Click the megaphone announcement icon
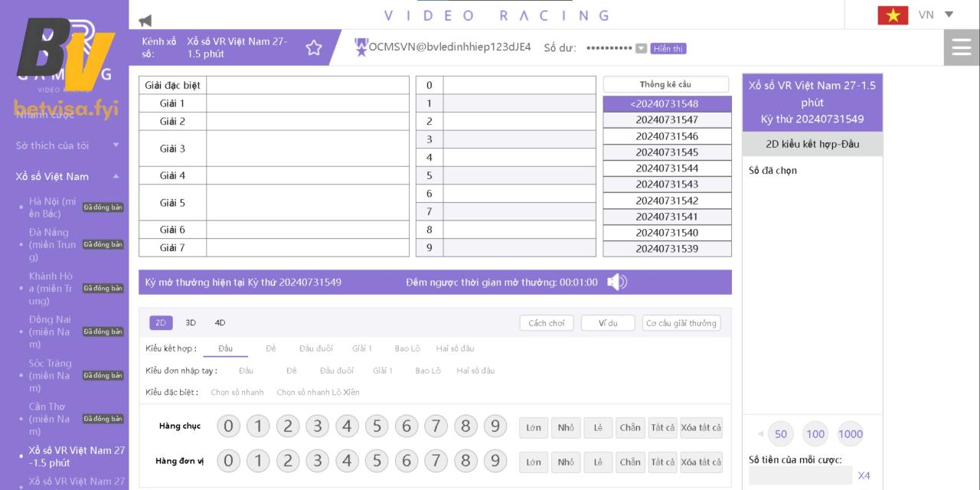This screenshot has width=980, height=490. point(145,21)
